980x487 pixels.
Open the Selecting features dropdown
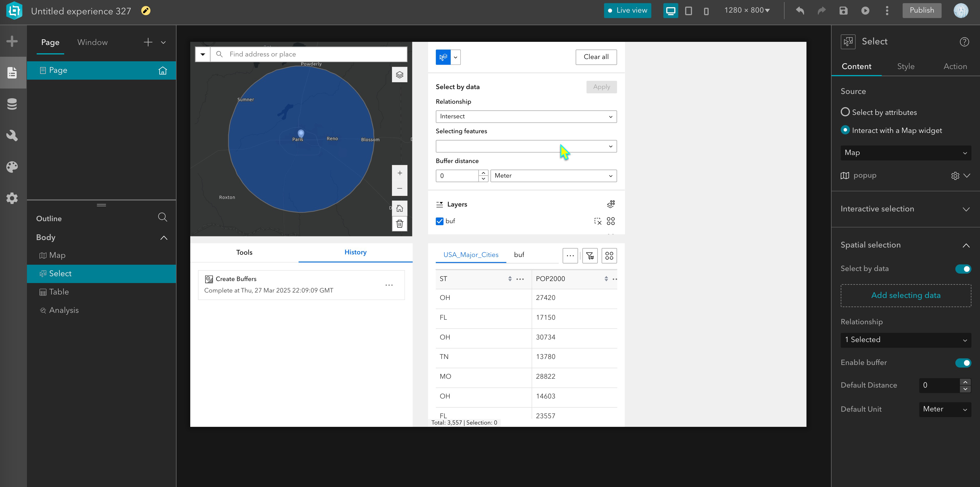pyautogui.click(x=526, y=146)
